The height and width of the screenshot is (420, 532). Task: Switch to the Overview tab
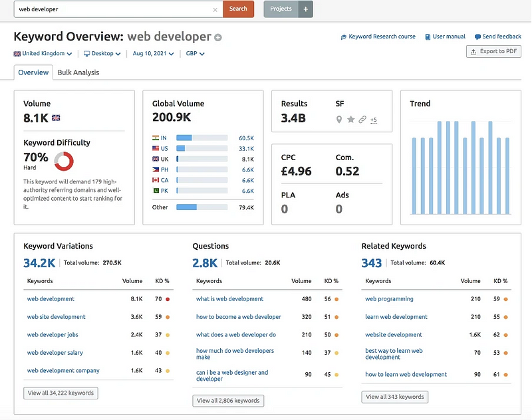(33, 72)
